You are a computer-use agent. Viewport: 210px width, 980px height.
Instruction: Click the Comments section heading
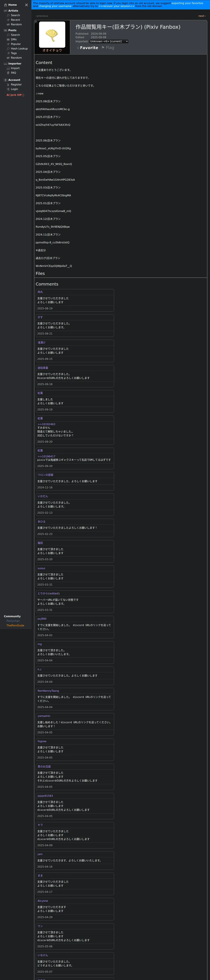(47, 284)
